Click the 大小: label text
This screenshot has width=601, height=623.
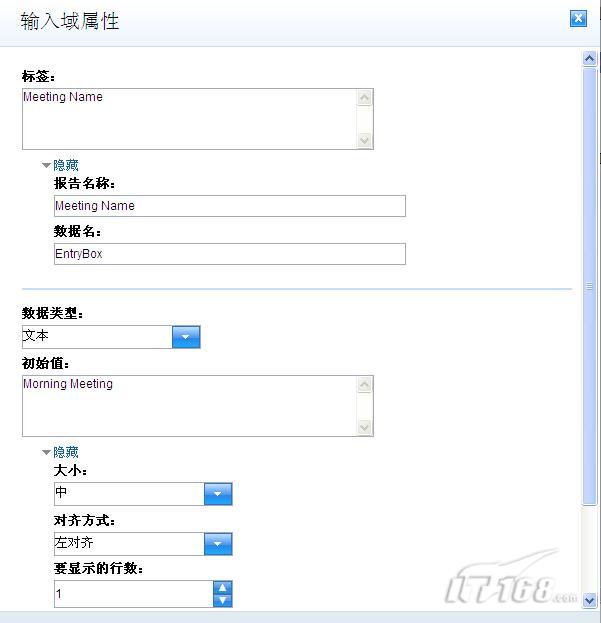pyautogui.click(x=70, y=470)
